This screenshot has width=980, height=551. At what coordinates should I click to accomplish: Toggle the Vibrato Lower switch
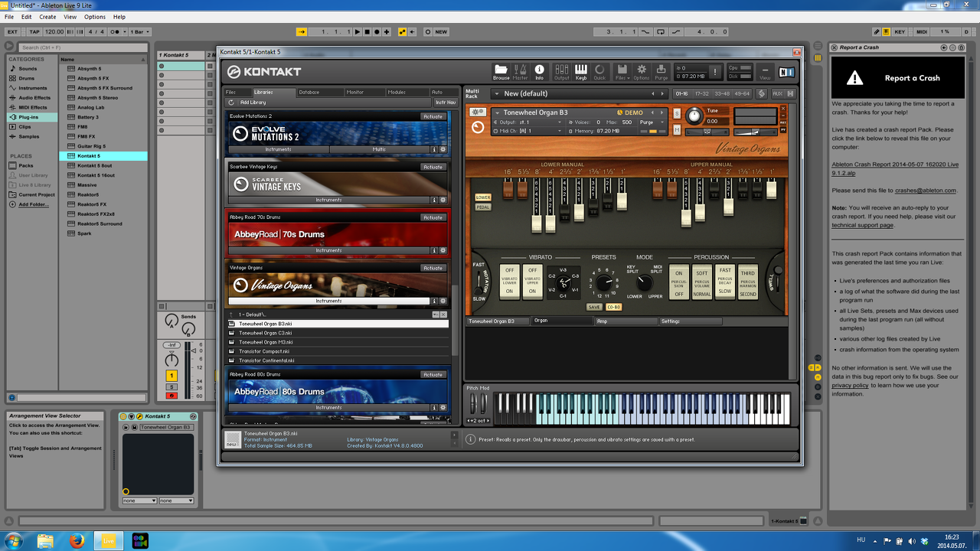coord(509,280)
